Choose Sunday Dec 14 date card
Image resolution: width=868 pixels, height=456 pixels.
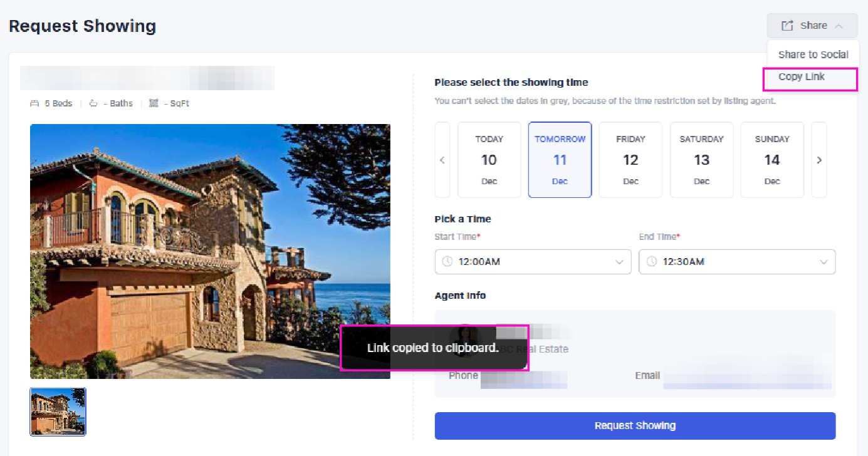tap(772, 160)
